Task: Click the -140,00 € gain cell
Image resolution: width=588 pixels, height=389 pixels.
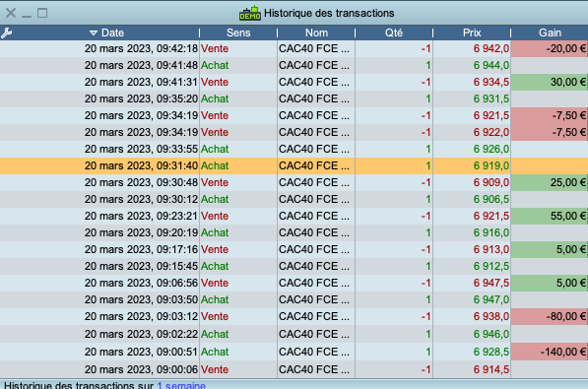Action: point(550,352)
